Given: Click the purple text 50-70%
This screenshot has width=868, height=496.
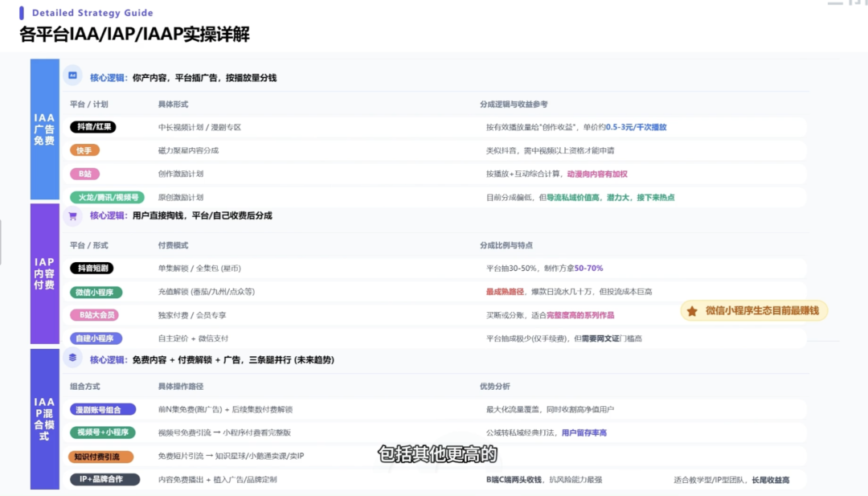Looking at the screenshot, I should point(588,268).
